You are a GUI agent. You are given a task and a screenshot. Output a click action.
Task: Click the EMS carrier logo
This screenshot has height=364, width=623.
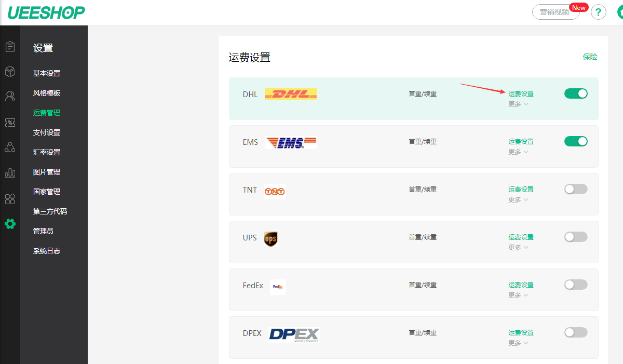click(x=291, y=142)
